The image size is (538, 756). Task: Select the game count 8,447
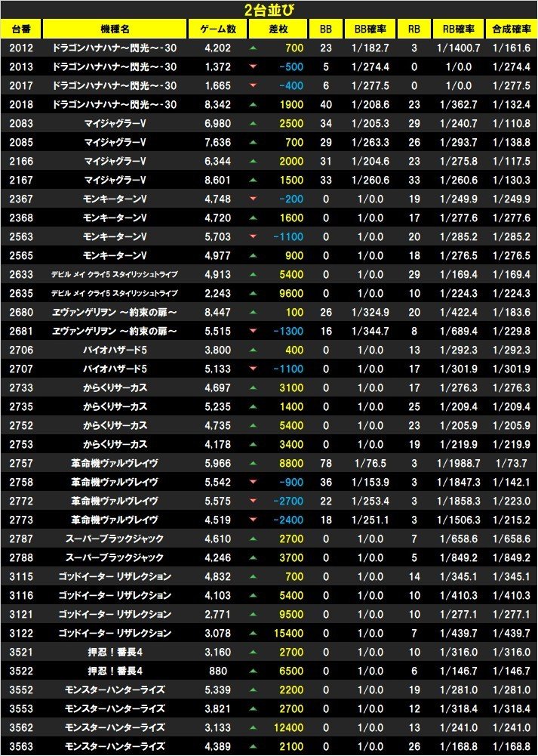tap(218, 313)
